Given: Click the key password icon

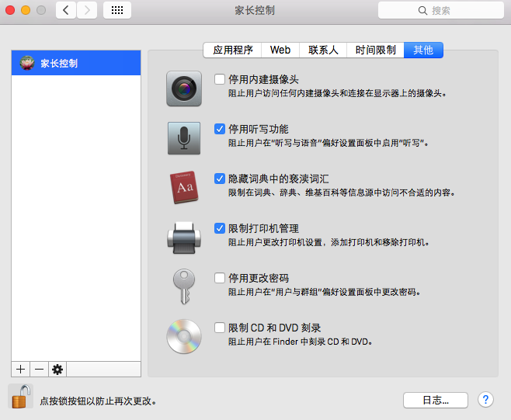Looking at the screenshot, I should 184,287.
